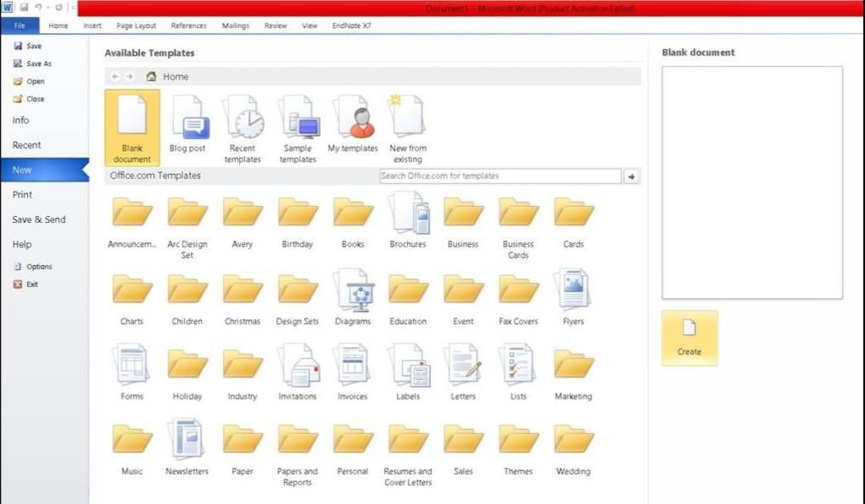
Task: Open the Brochures template category
Action: [x=408, y=220]
